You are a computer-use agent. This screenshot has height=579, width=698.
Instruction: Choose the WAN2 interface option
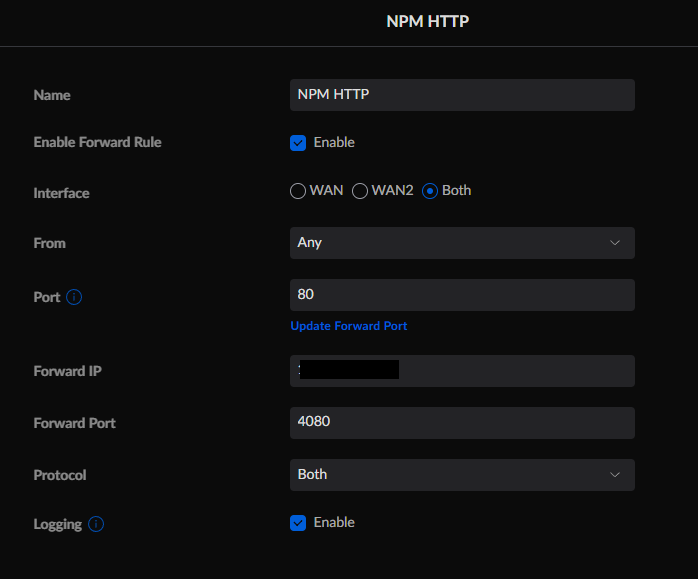point(360,191)
